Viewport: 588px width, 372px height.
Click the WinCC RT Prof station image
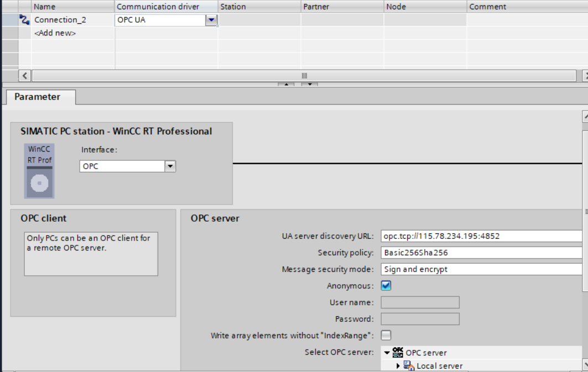point(39,171)
